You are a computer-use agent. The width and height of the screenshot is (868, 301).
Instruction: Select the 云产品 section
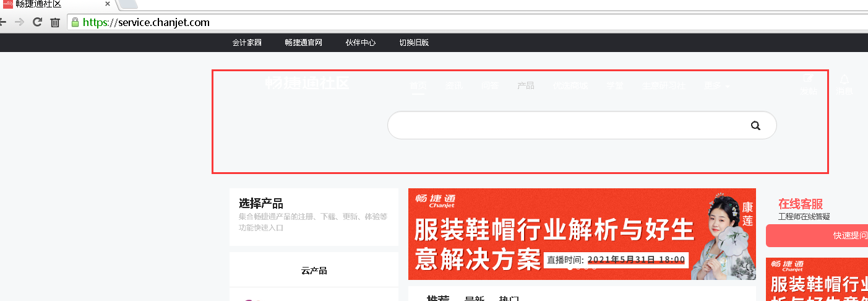pyautogui.click(x=314, y=271)
